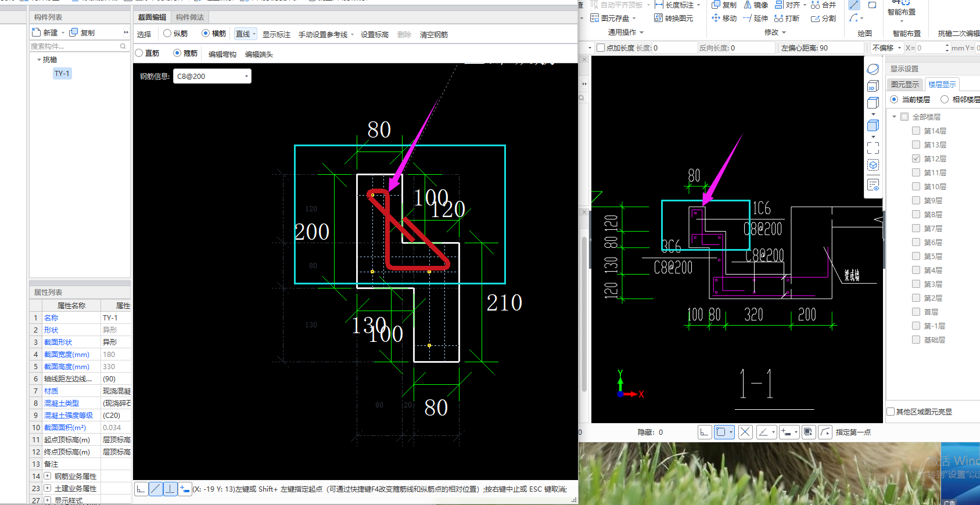Image resolution: width=980 pixels, height=505 pixels.
Task: Click the search magnifier in component search box
Action: tap(123, 46)
